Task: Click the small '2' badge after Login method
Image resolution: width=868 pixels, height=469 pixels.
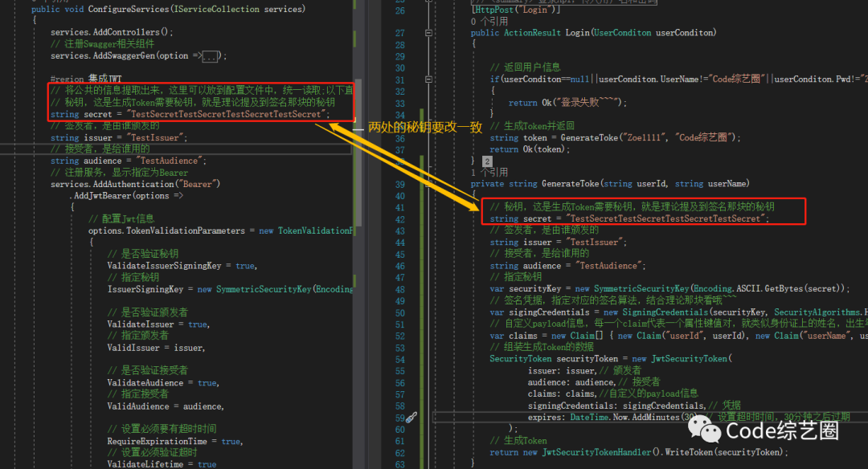Action: pos(486,161)
